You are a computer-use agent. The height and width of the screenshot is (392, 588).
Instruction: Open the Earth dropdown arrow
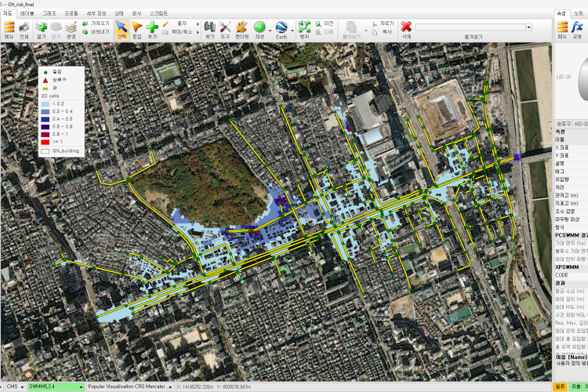pos(292,31)
